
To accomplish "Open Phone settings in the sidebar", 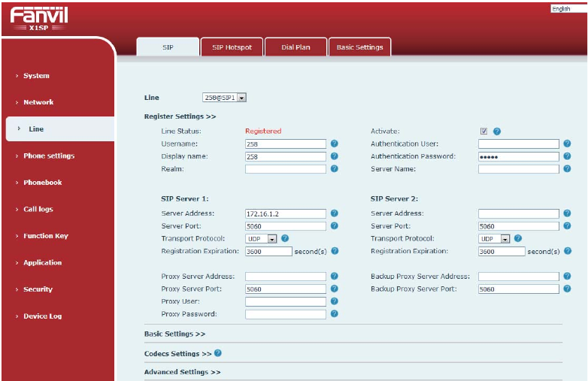I will click(49, 156).
